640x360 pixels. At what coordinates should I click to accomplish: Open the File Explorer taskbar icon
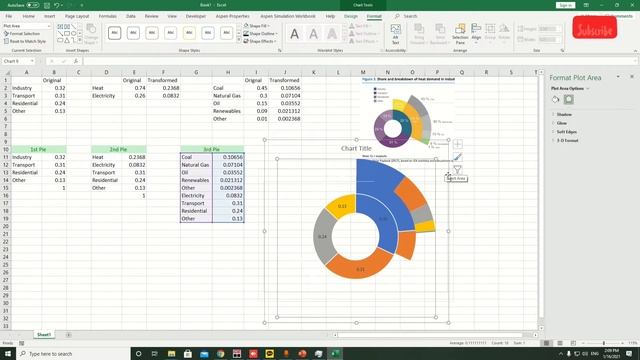[x=171, y=353]
